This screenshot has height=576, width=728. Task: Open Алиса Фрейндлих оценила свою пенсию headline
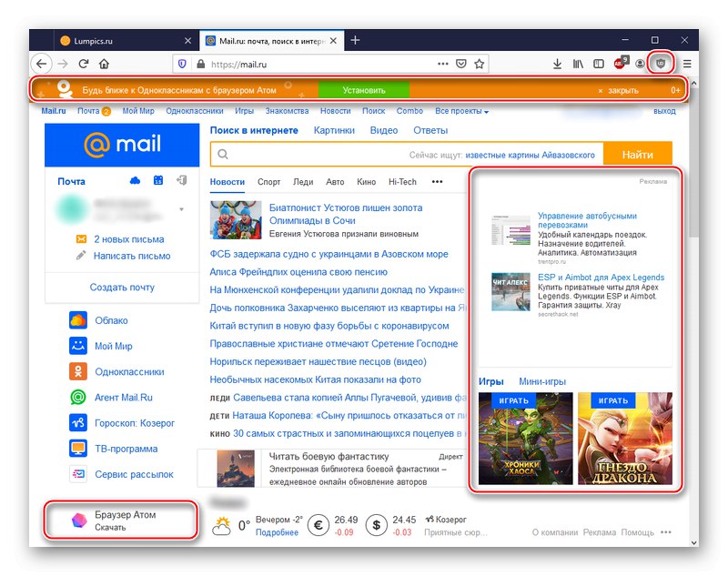[298, 272]
